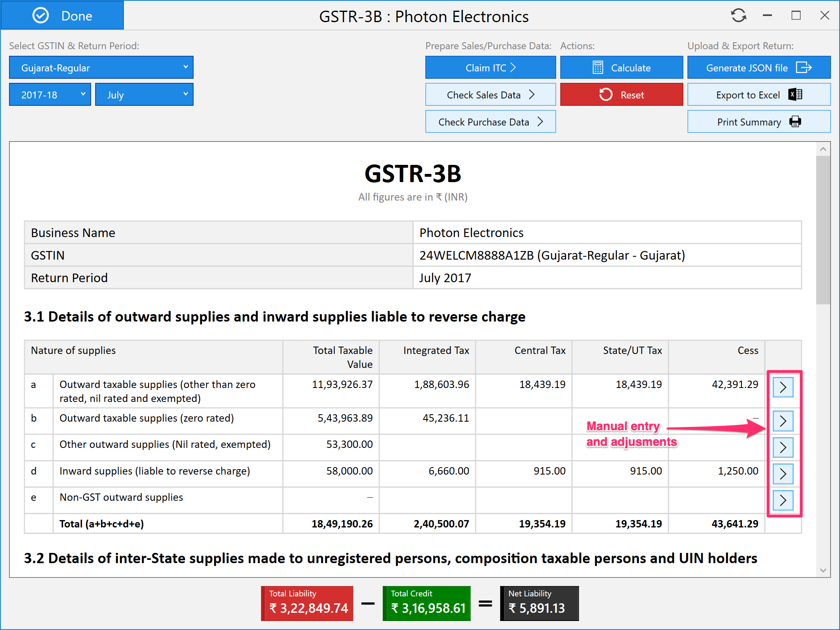Image resolution: width=840 pixels, height=630 pixels.
Task: Open the Gujarat-Regular GSTIN dropdown
Action: (101, 68)
